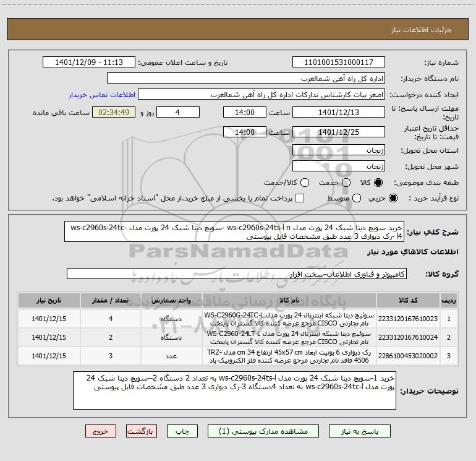This screenshot has height=461, width=476.
Task: Click the remaining days field showing 4
Action: tap(177, 112)
